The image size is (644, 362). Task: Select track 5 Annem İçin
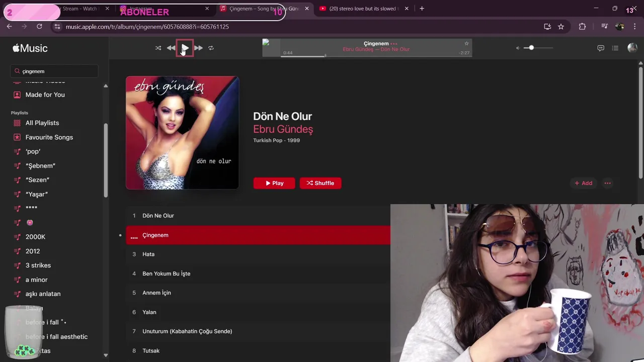pyautogui.click(x=258, y=293)
